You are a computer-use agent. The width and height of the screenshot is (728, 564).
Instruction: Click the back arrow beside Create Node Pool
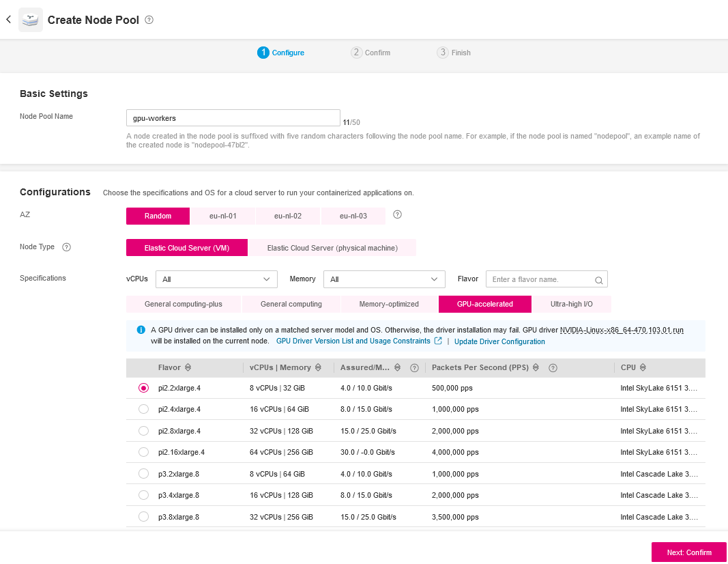pyautogui.click(x=8, y=20)
